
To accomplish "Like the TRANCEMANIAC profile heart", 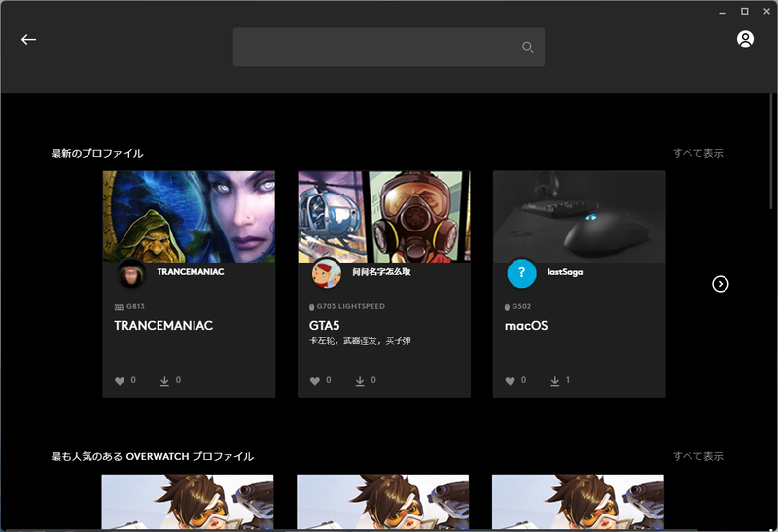I will [x=120, y=381].
